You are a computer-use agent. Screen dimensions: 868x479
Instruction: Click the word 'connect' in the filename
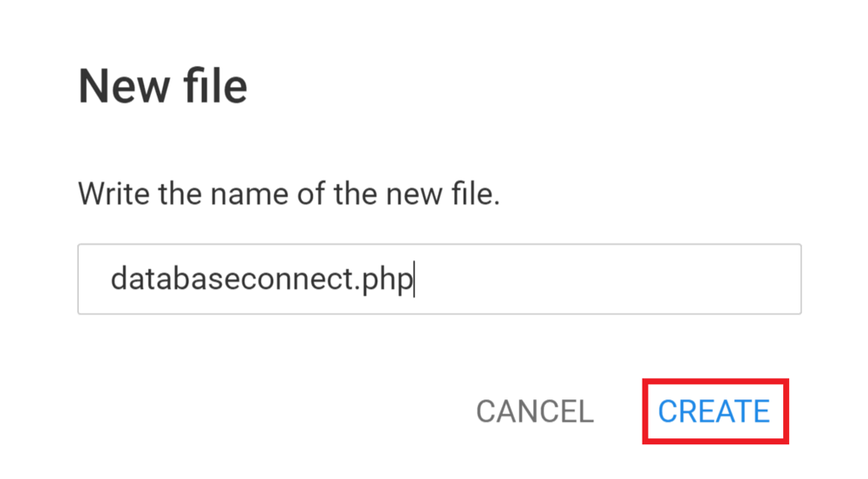[297, 279]
